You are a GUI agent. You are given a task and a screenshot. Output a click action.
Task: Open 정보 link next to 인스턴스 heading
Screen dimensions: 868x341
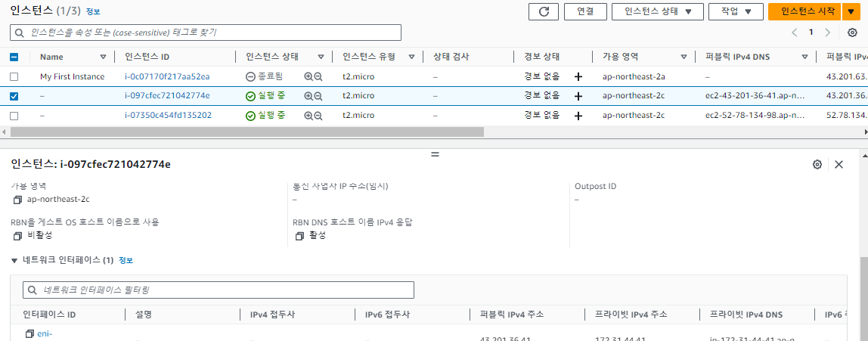pyautogui.click(x=93, y=11)
